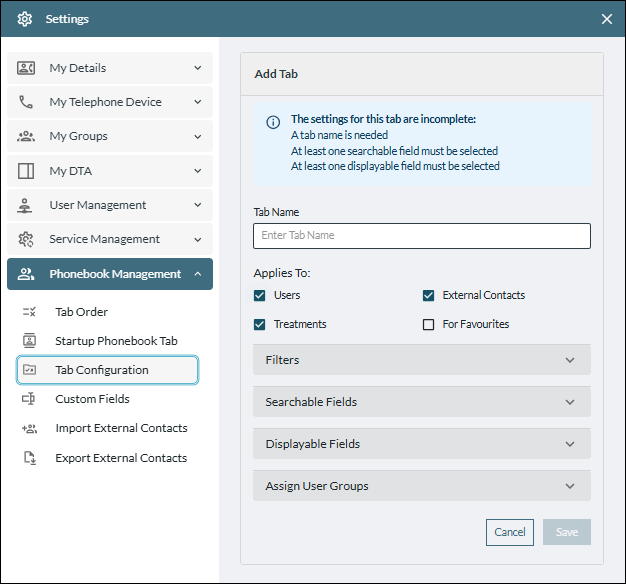Image resolution: width=626 pixels, height=584 pixels.
Task: Click the My Telephone Device phone icon
Action: point(26,102)
